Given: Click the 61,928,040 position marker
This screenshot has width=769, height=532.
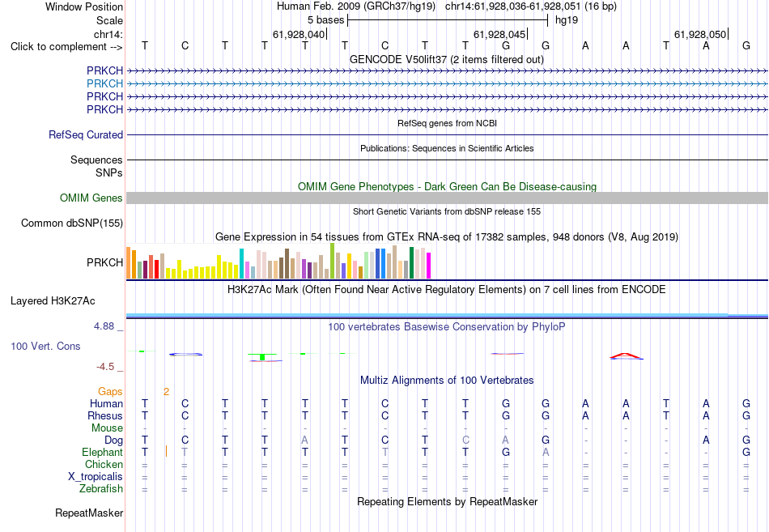Looking at the screenshot, I should pos(300,34).
